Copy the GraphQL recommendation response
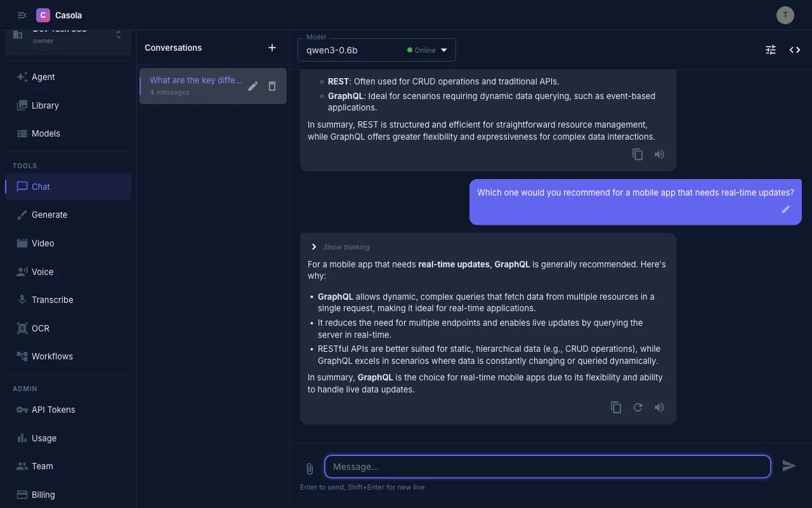The height and width of the screenshot is (508, 812). tap(615, 407)
